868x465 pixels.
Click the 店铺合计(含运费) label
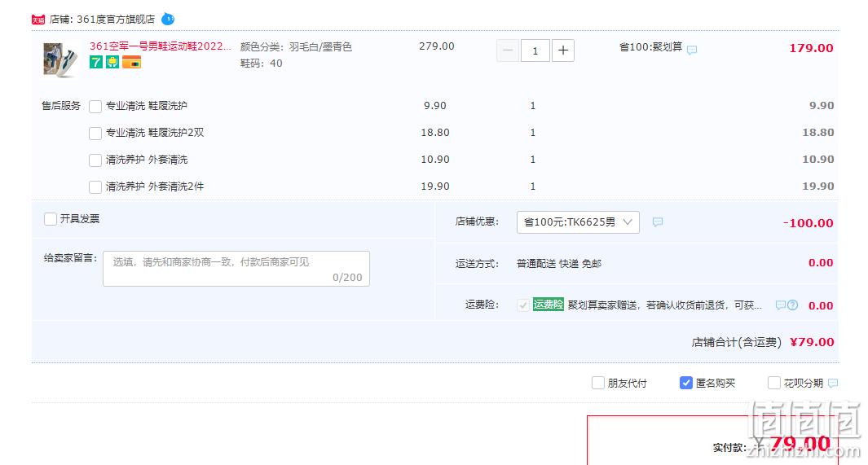(737, 343)
